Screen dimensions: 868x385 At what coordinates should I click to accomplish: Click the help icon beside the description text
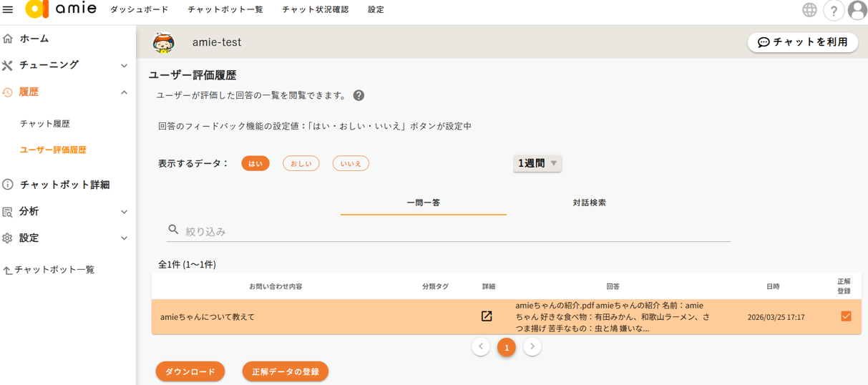(x=359, y=96)
